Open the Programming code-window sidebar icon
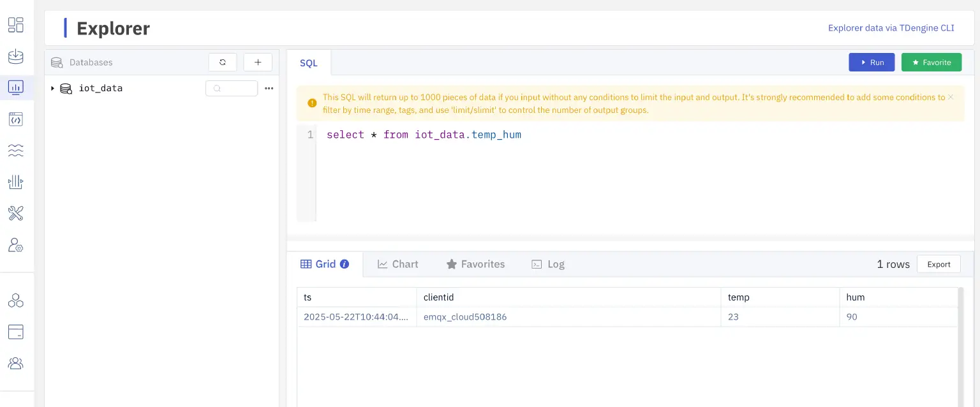This screenshot has height=407, width=980. pos(15,119)
